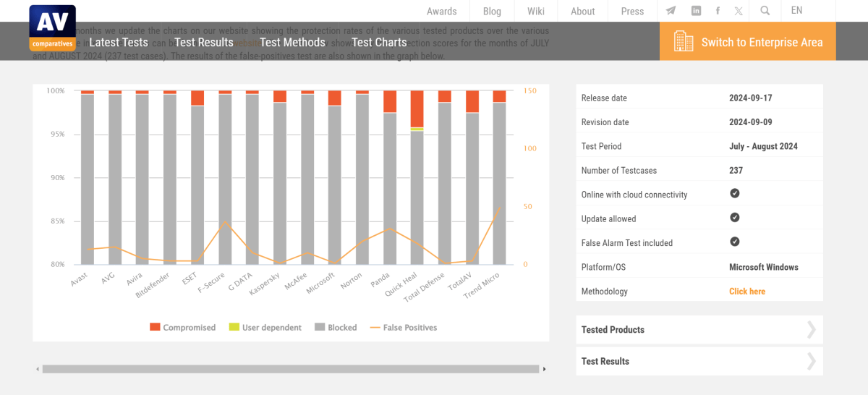Click the Online with cloud connectivity checkmark
868x395 pixels.
[x=734, y=194]
